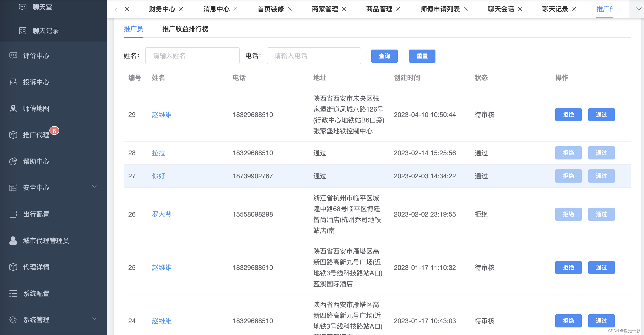Open the 罗大爷 name link
The image size is (644, 335).
tap(162, 214)
